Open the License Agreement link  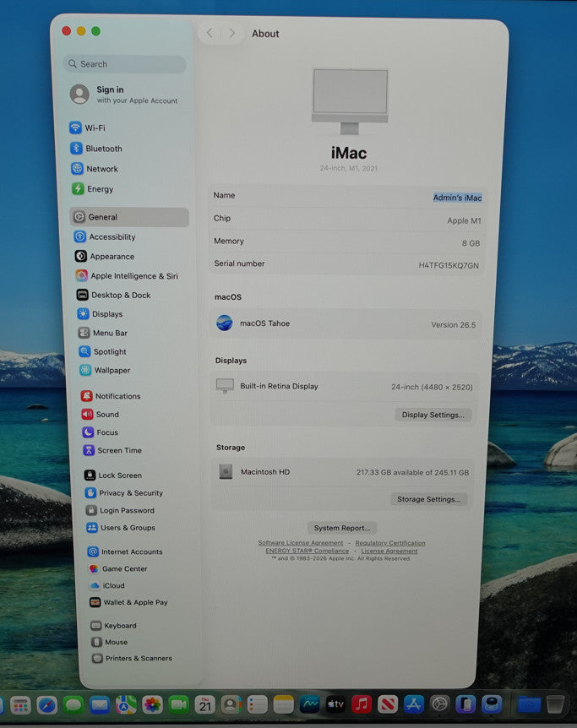pyautogui.click(x=389, y=551)
